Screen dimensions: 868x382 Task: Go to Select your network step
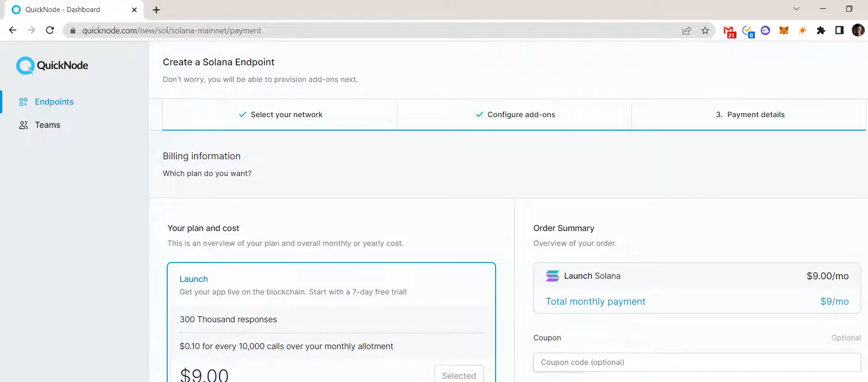tap(280, 115)
